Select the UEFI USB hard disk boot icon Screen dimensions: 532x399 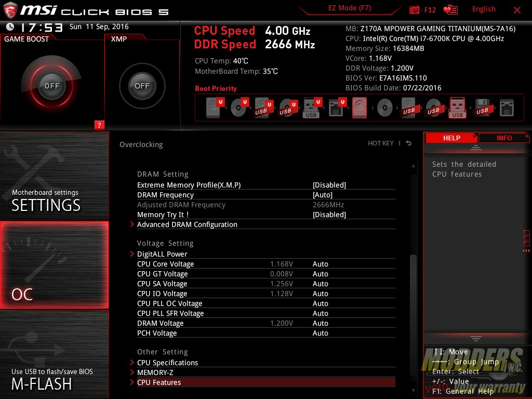click(263, 108)
